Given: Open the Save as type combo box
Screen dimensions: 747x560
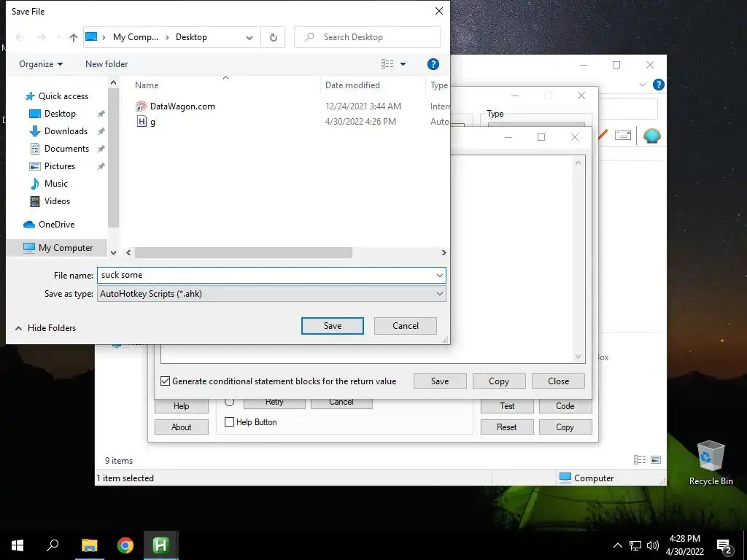Looking at the screenshot, I should click(x=271, y=294).
